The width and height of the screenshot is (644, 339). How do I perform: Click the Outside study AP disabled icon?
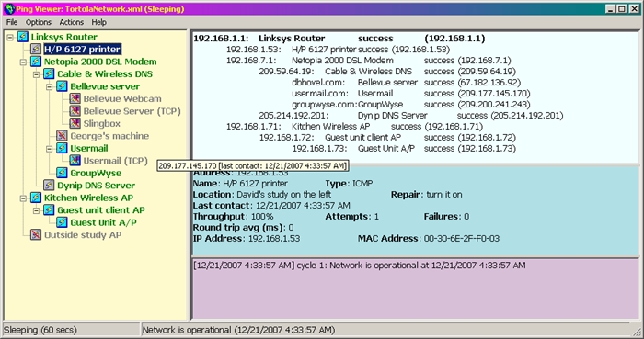(x=36, y=234)
